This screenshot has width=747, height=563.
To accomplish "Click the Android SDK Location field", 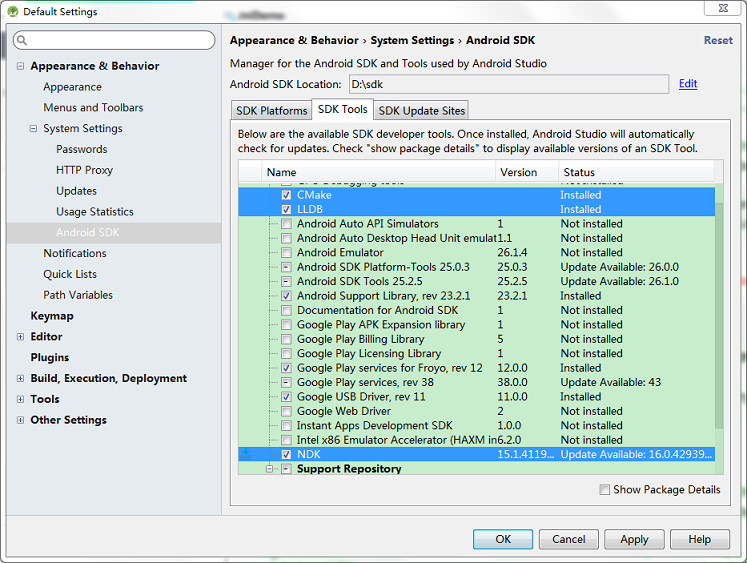I will 509,84.
